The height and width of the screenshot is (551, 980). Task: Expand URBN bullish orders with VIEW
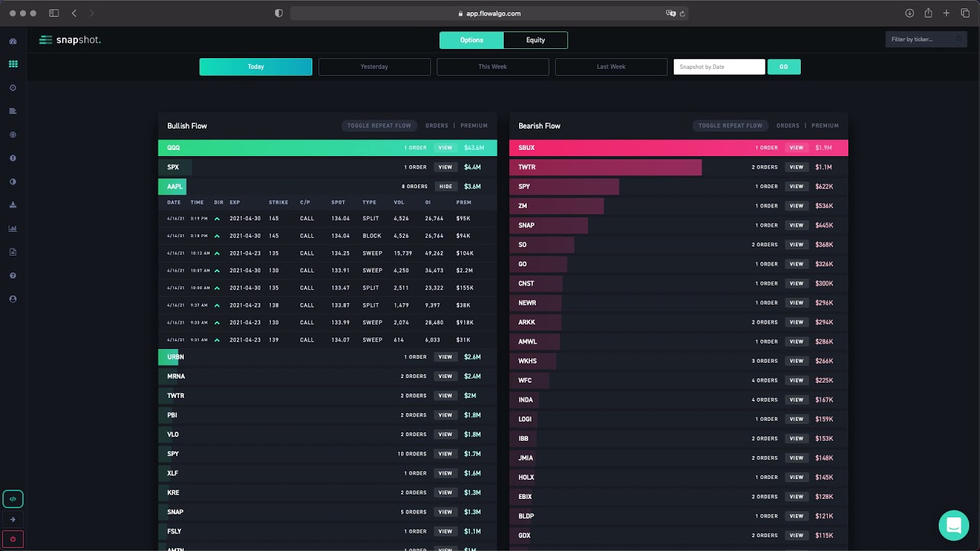tap(446, 357)
